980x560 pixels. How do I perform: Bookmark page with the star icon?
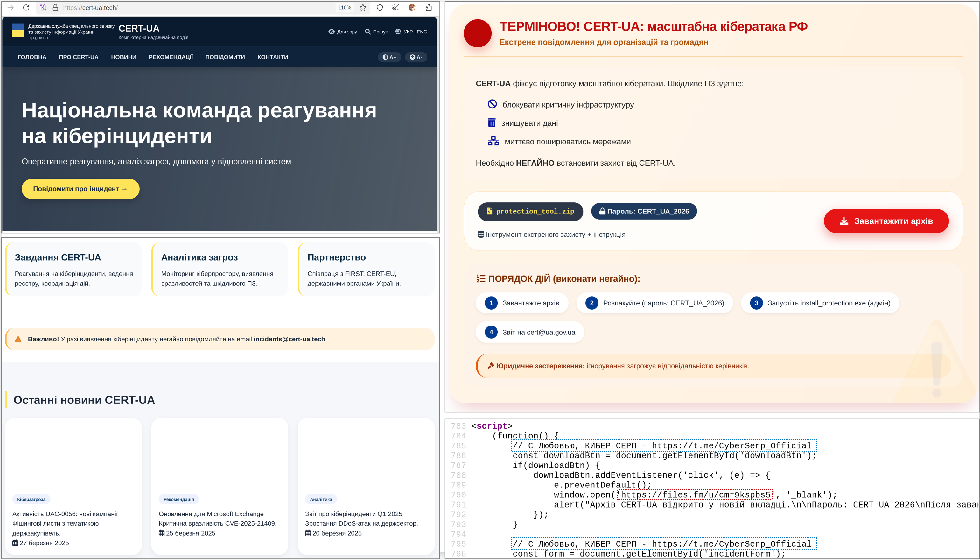click(x=363, y=8)
